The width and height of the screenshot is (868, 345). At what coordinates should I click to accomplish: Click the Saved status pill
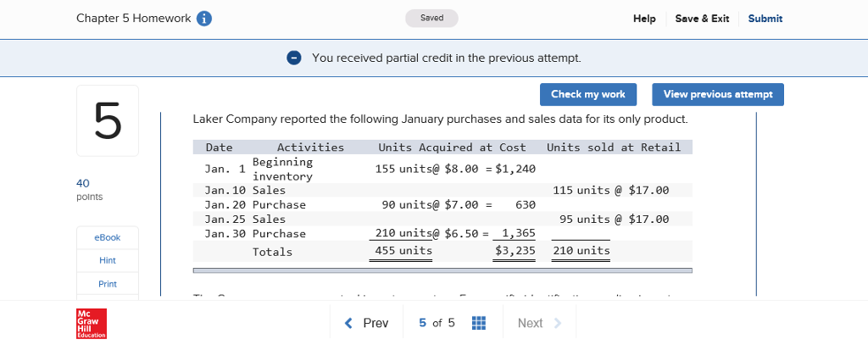coord(431,19)
